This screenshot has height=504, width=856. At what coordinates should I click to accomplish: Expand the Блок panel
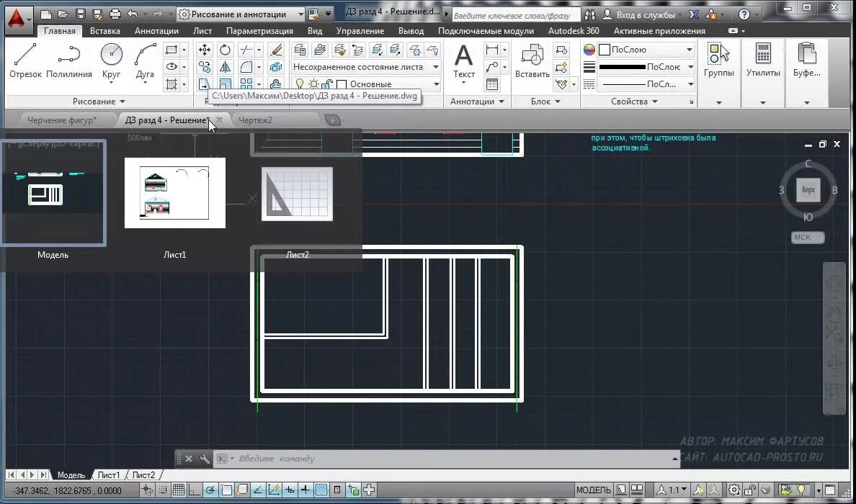point(545,102)
